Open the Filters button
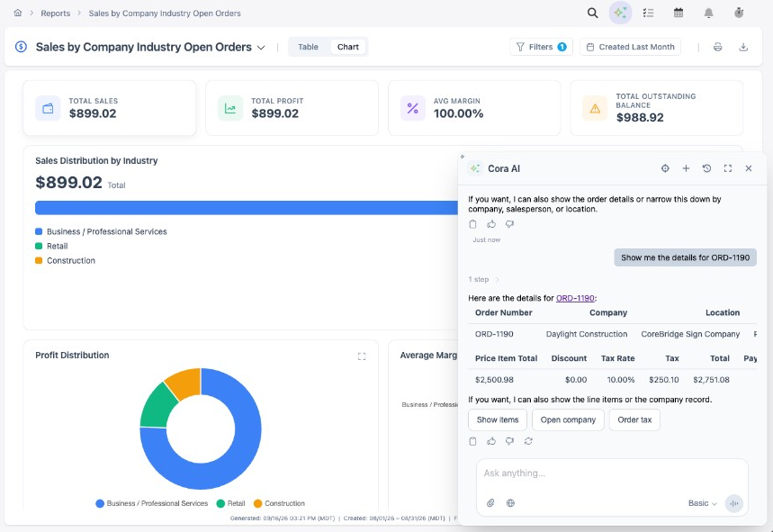This screenshot has width=773, height=532. coord(542,47)
